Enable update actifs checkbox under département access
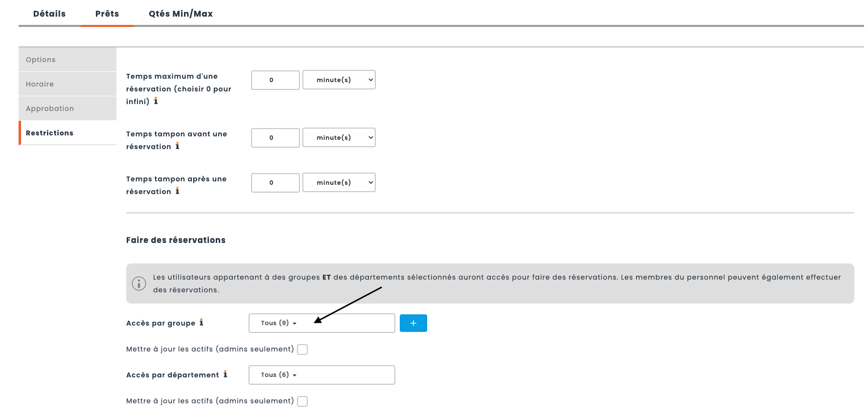The width and height of the screenshot is (868, 417). 302,401
